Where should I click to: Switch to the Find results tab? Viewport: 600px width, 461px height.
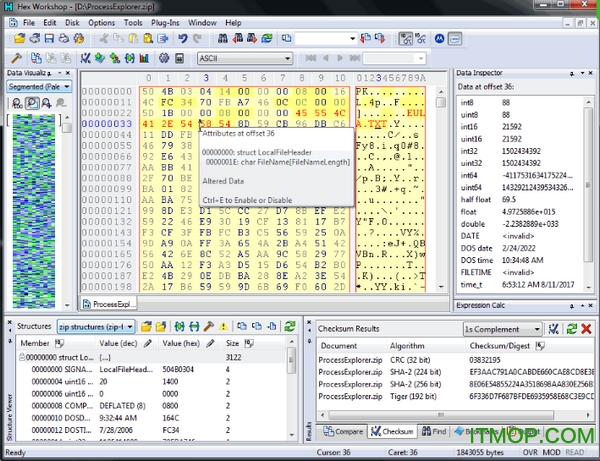(434, 431)
